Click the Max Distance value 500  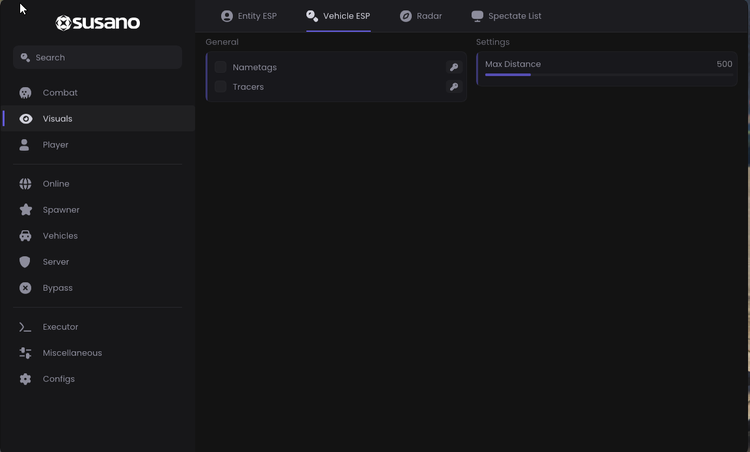[x=724, y=64]
